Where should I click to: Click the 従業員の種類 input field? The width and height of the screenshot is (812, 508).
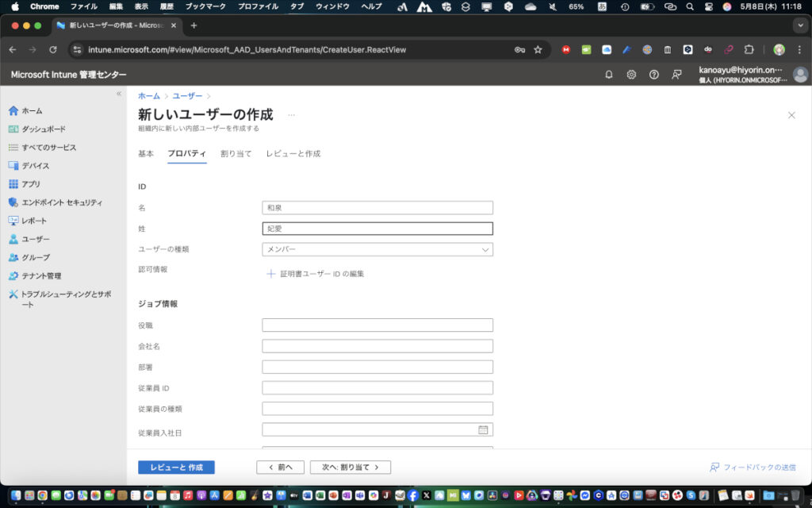(x=377, y=409)
